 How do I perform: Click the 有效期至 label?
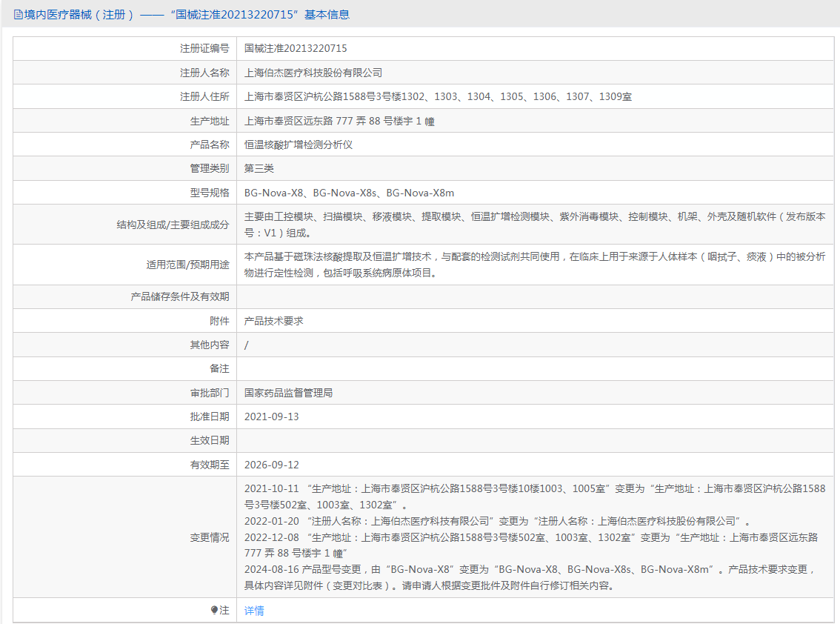coord(210,465)
